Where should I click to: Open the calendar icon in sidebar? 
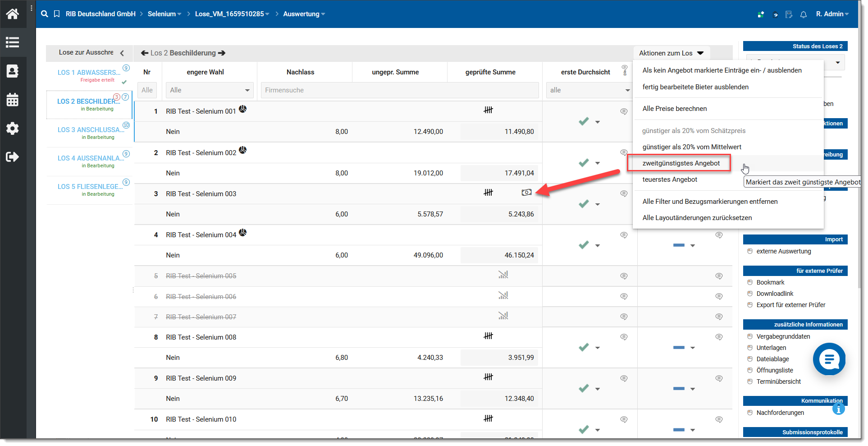[x=13, y=100]
